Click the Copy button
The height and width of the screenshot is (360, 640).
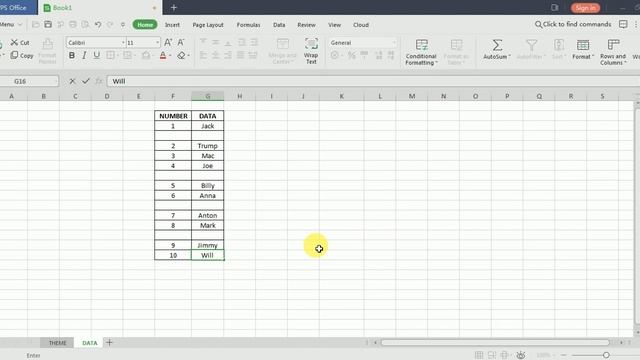click(x=22, y=55)
